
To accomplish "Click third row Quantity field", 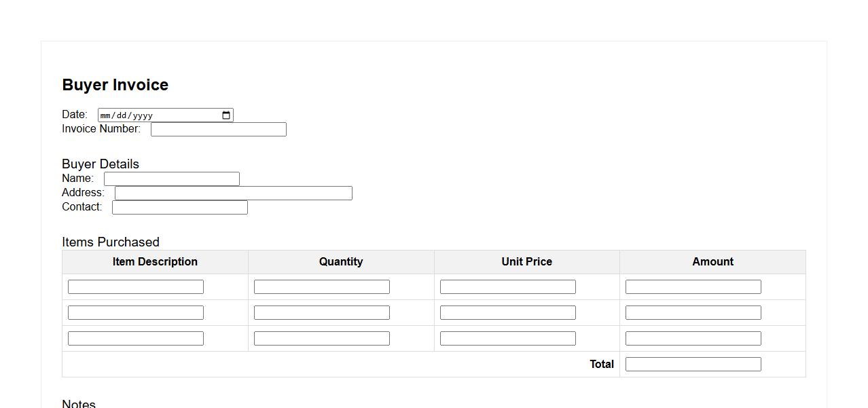I will [321, 339].
